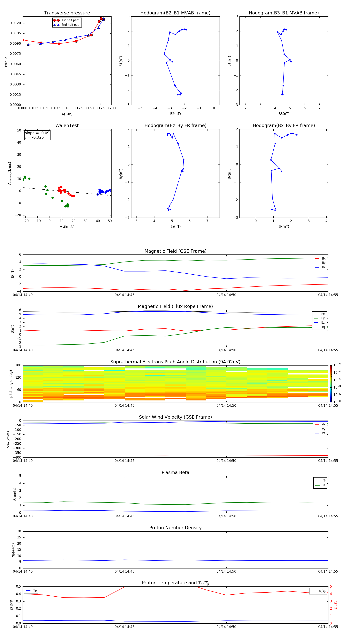Click the 'B2(nT)' x-axis label

point(175,114)
